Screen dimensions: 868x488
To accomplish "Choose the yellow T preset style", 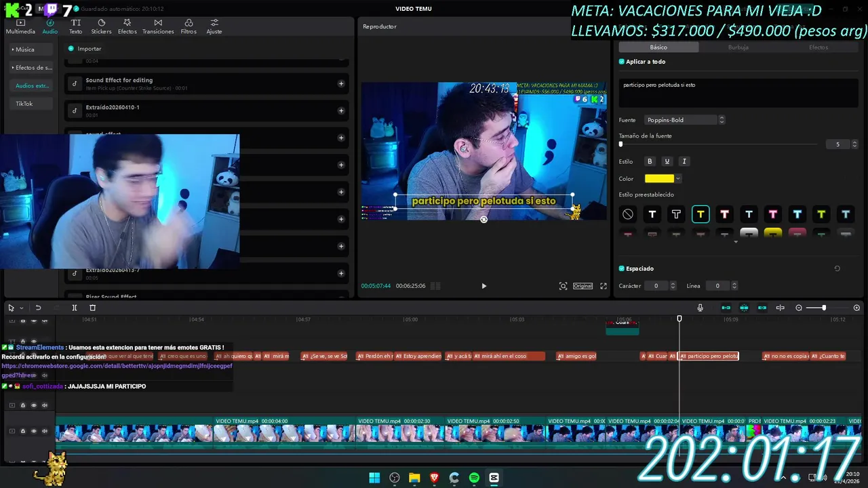I will [701, 214].
